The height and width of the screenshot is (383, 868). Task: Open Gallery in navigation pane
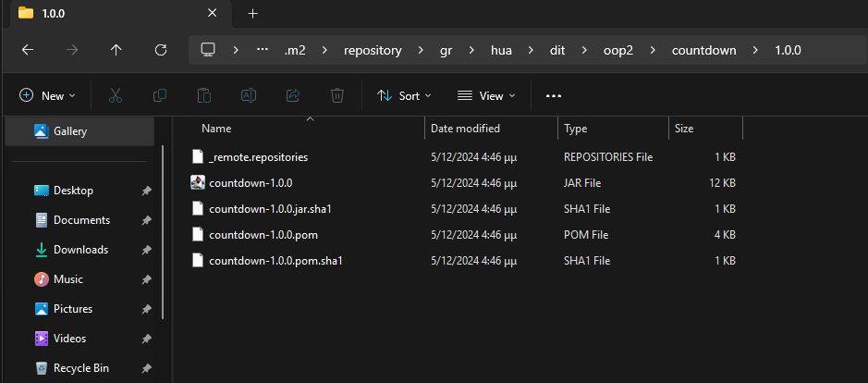(79, 131)
